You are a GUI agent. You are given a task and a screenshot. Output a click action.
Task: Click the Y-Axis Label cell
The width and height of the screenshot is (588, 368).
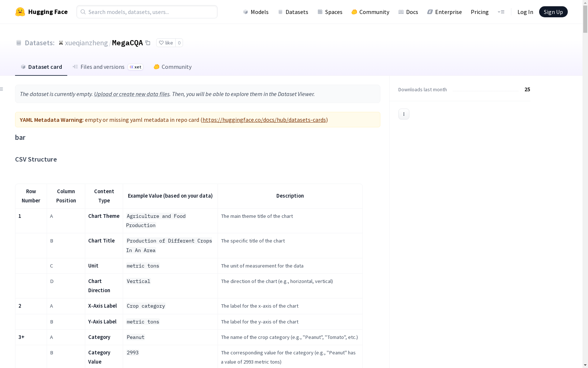point(104,322)
